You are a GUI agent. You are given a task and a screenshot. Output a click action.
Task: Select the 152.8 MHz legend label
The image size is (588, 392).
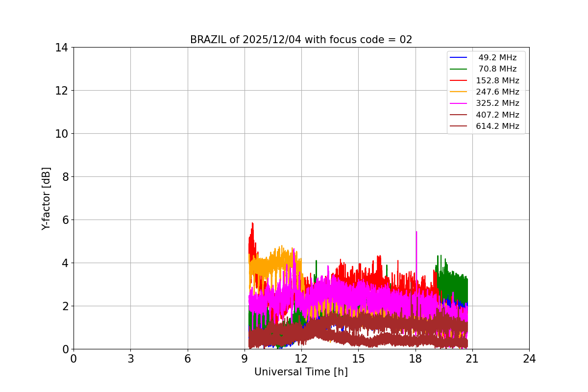pyautogui.click(x=497, y=80)
